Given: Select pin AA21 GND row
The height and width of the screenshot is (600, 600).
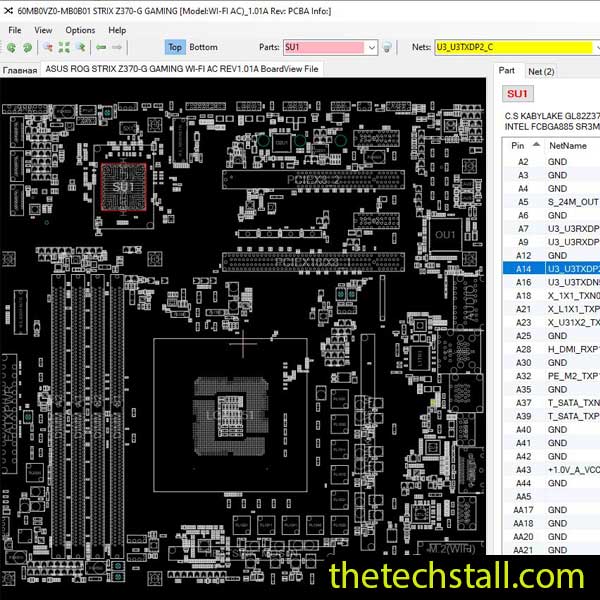Looking at the screenshot, I should (551, 550).
